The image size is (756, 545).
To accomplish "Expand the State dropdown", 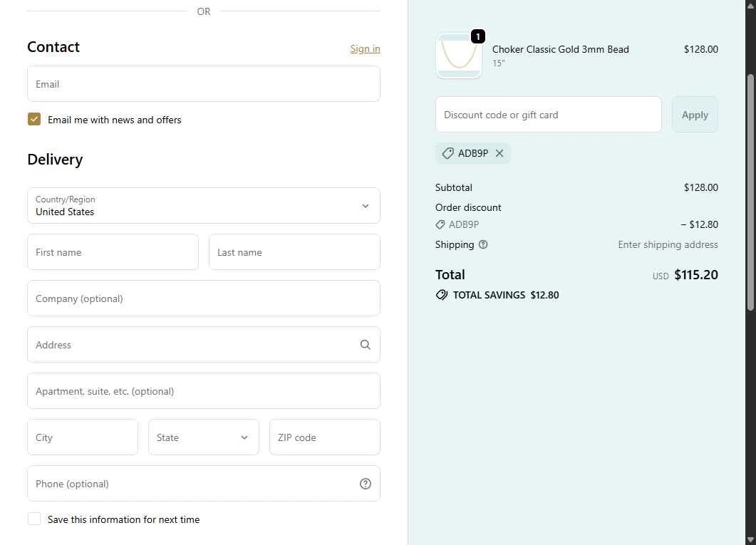I will (x=204, y=437).
